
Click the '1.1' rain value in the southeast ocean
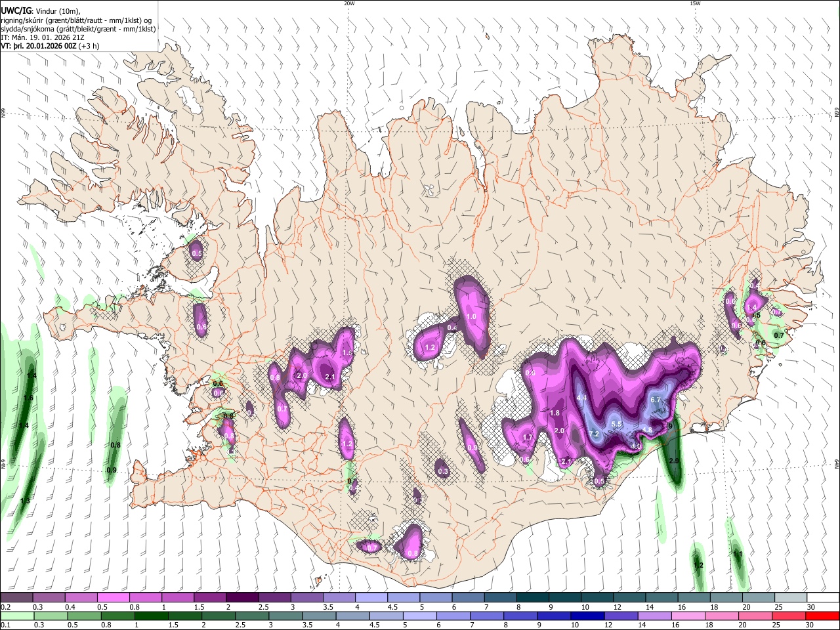point(738,554)
